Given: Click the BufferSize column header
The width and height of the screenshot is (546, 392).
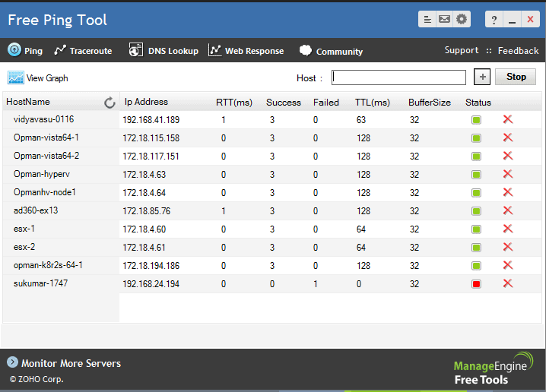Looking at the screenshot, I should click(x=430, y=103).
